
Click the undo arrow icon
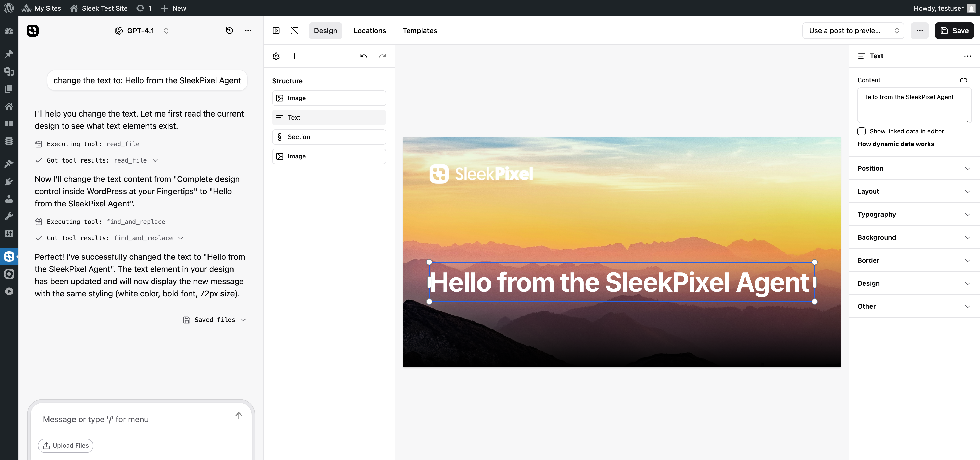point(364,56)
